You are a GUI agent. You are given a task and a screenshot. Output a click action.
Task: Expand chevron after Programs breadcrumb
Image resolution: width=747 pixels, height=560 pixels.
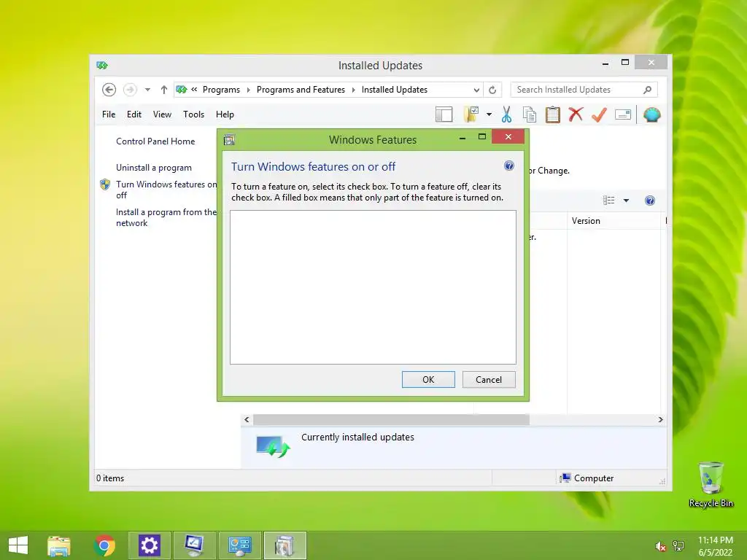[248, 90]
